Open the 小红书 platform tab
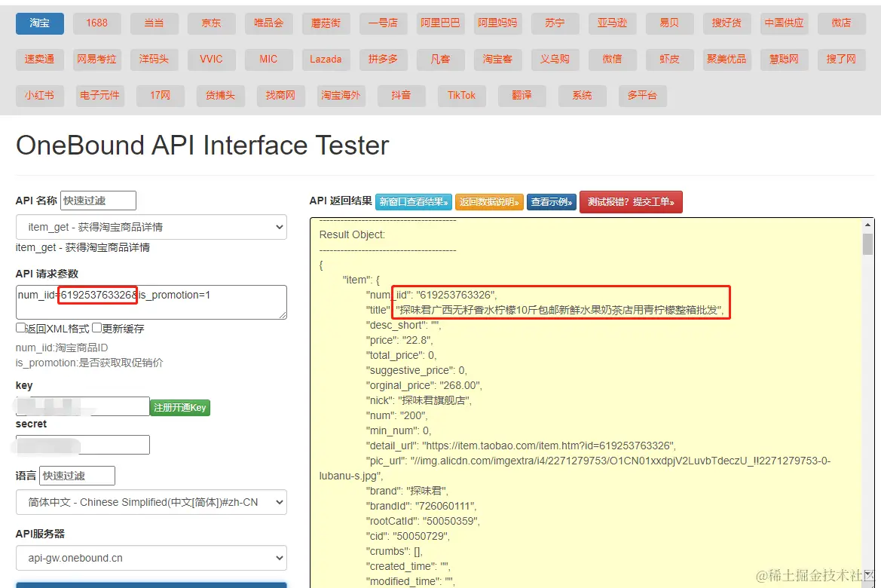Screen dimensions: 881x588 (39, 95)
